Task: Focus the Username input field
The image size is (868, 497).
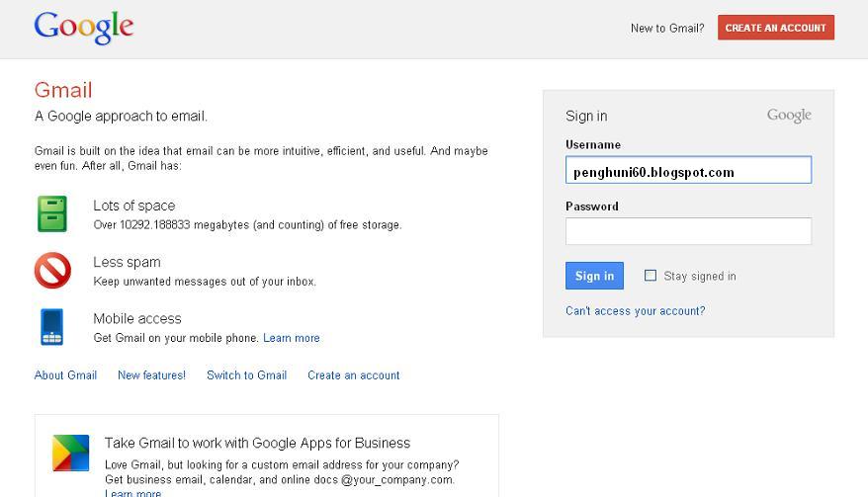Action: click(x=688, y=171)
